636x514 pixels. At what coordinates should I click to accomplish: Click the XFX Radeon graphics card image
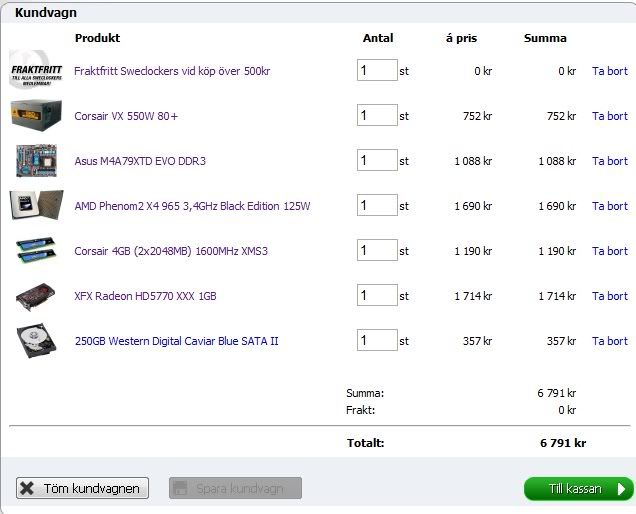(36, 296)
